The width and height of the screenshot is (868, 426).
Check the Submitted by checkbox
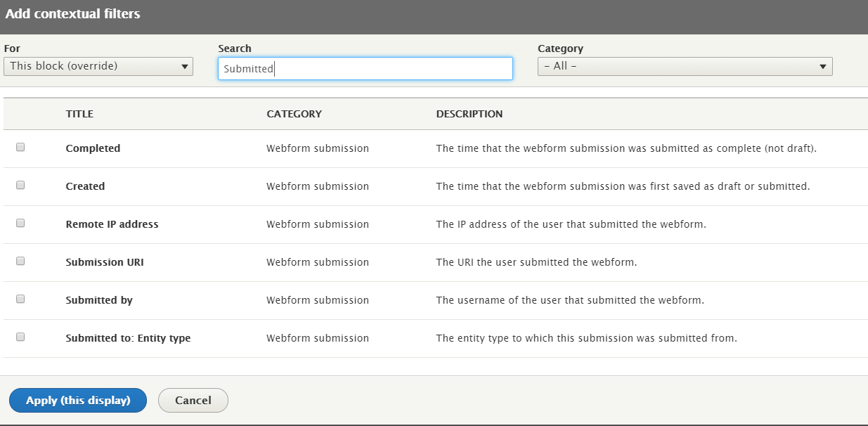pos(20,299)
